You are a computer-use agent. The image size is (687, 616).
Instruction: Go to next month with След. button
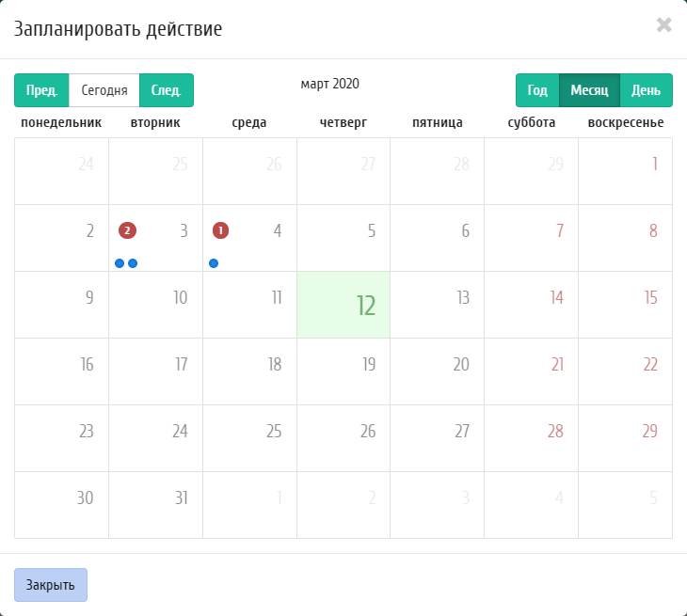click(x=167, y=90)
